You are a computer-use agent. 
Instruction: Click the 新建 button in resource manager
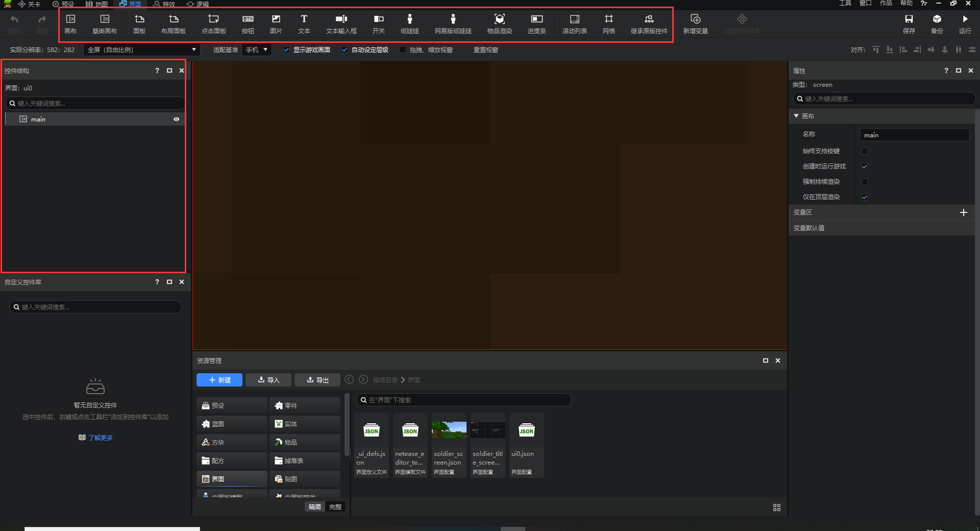[219, 380]
